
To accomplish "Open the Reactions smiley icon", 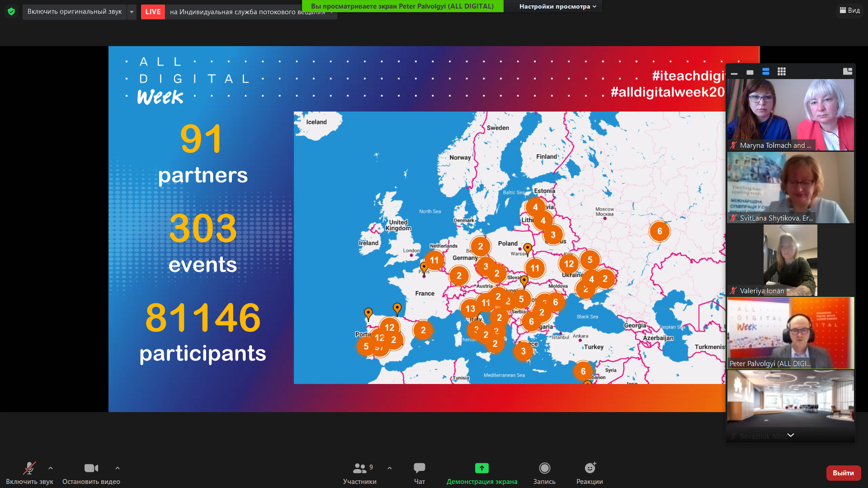I will [x=590, y=468].
